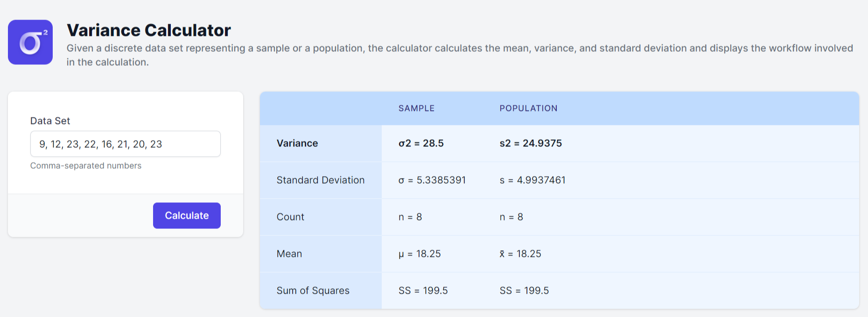Click the Data Set field label
This screenshot has width=868, height=317.
point(50,121)
